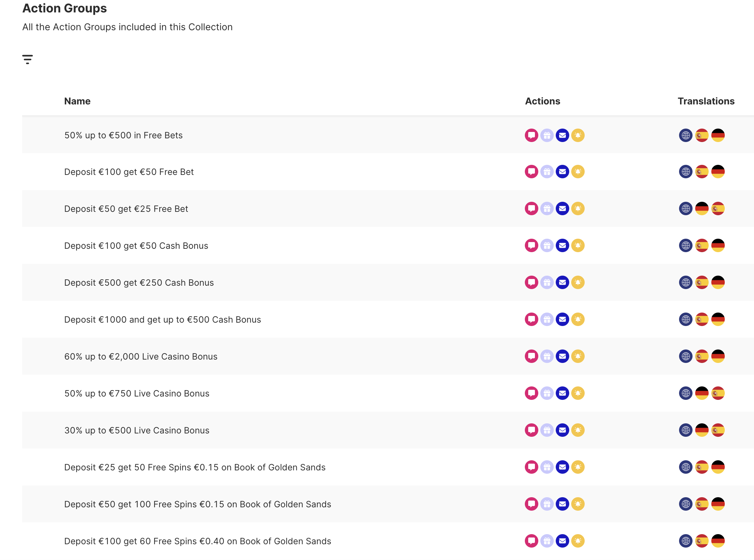Select globe translation icon for Deposit €500 get €250 Cash Bonus
The width and height of the screenshot is (754, 560).
[685, 282]
